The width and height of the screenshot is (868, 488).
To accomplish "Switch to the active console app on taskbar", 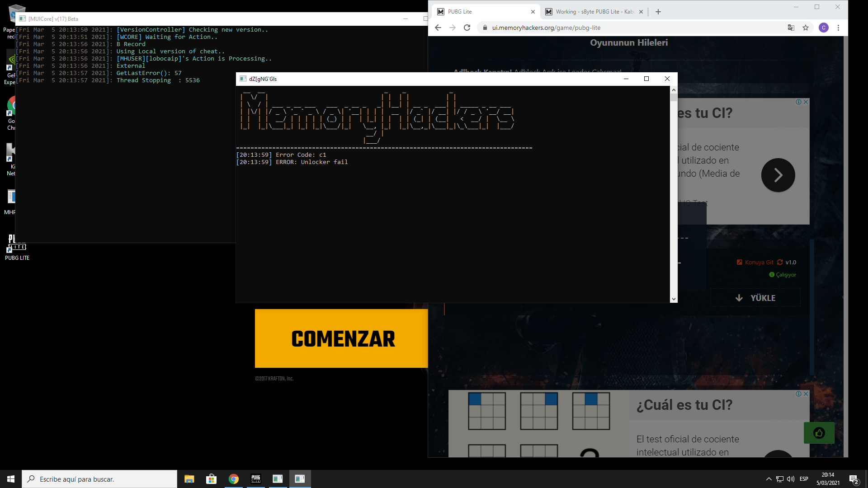I will (x=300, y=479).
